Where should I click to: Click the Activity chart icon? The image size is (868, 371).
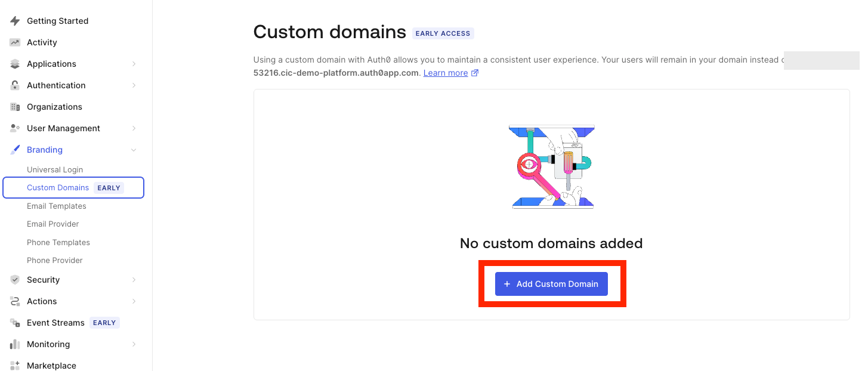(15, 42)
